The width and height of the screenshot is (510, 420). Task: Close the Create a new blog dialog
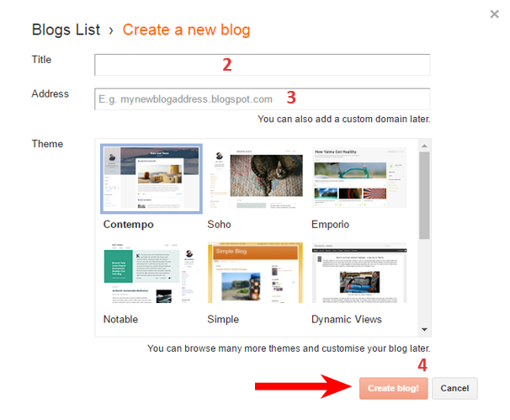pos(494,14)
